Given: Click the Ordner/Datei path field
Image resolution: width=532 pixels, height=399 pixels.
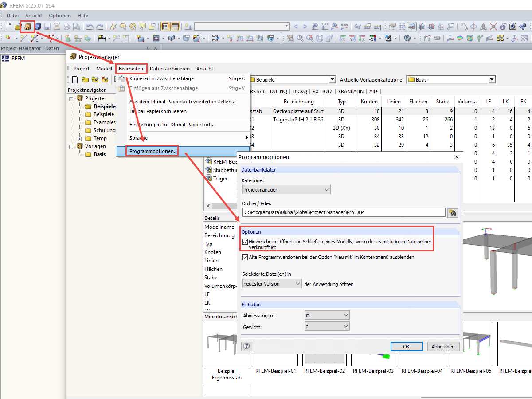Looking at the screenshot, I should [344, 212].
